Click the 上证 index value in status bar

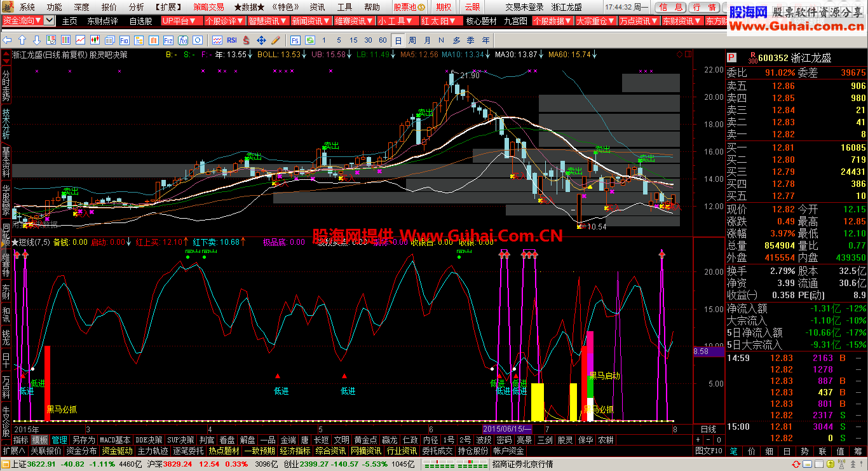(x=42, y=464)
